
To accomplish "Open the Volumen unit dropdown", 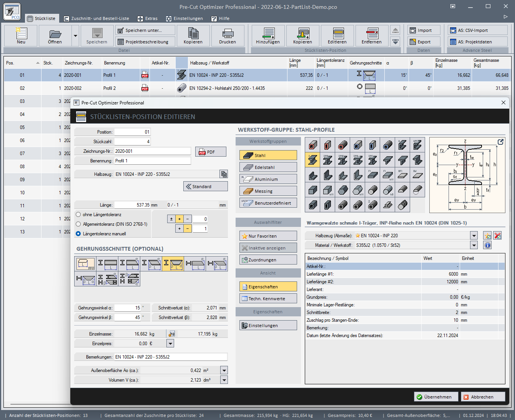I will pyautogui.click(x=224, y=380).
